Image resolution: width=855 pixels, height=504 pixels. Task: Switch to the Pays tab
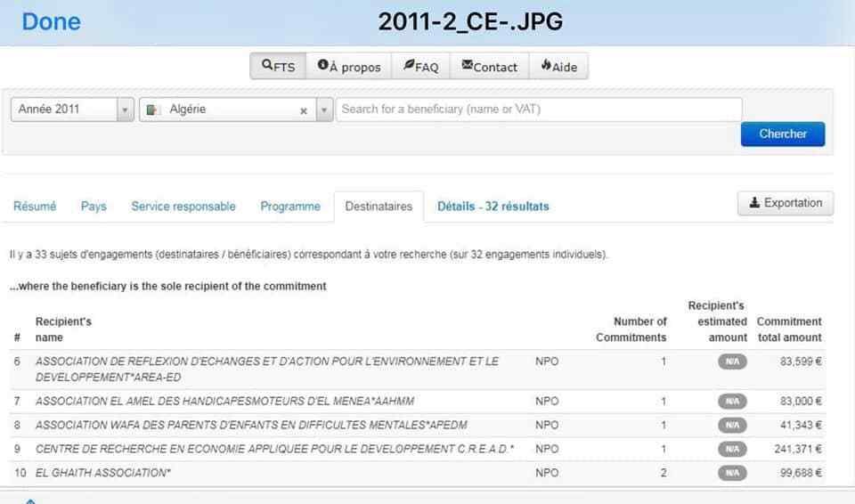coord(94,207)
